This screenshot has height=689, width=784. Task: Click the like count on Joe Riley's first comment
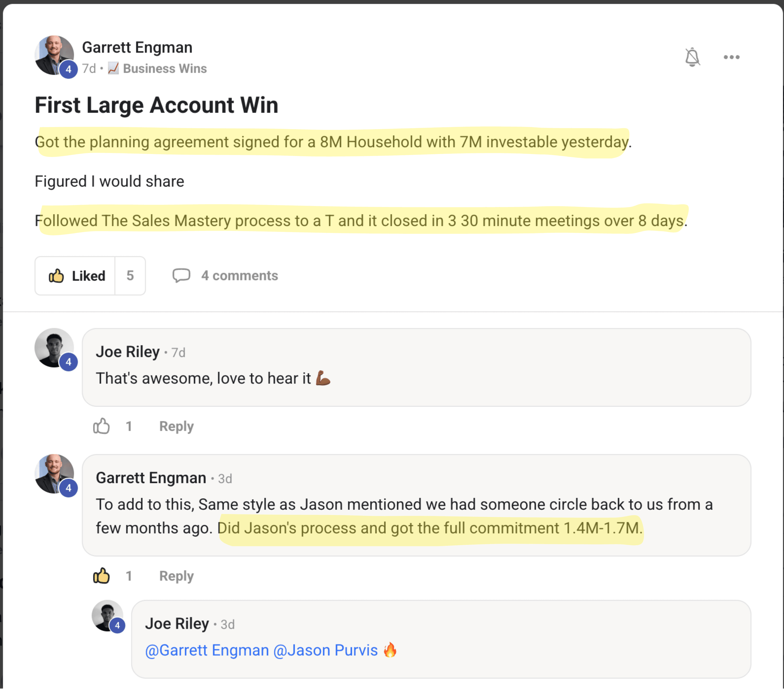pos(129,426)
